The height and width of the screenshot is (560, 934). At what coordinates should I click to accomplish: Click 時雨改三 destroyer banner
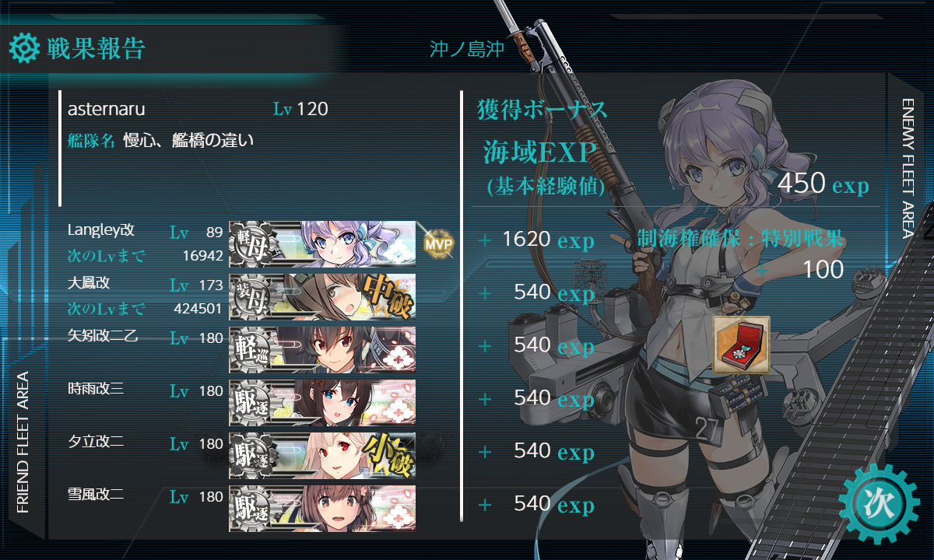pos(322,402)
